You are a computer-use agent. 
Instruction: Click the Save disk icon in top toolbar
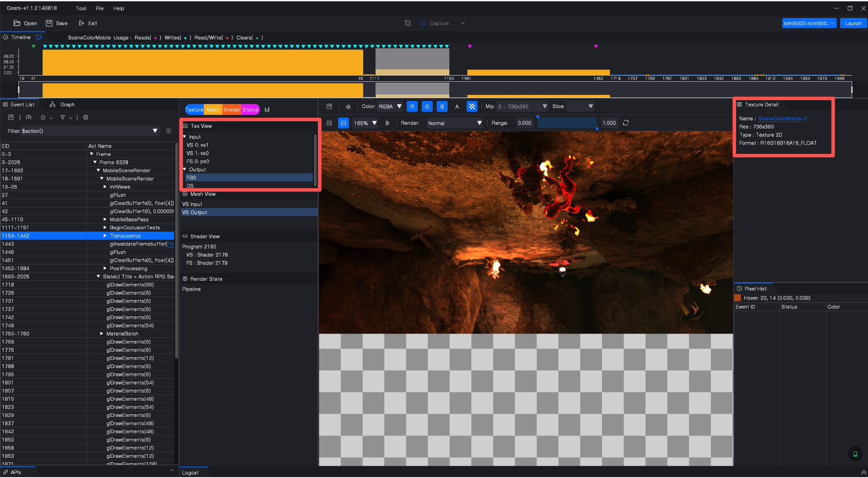click(49, 23)
